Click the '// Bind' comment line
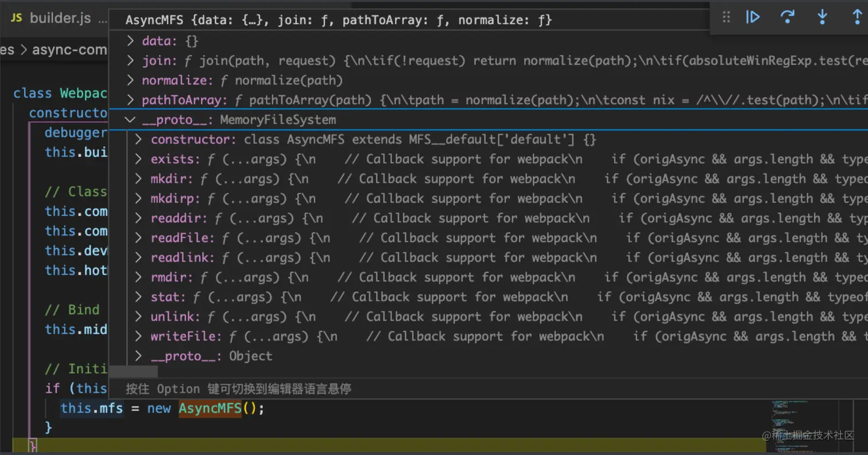This screenshot has width=868, height=455. point(72,310)
